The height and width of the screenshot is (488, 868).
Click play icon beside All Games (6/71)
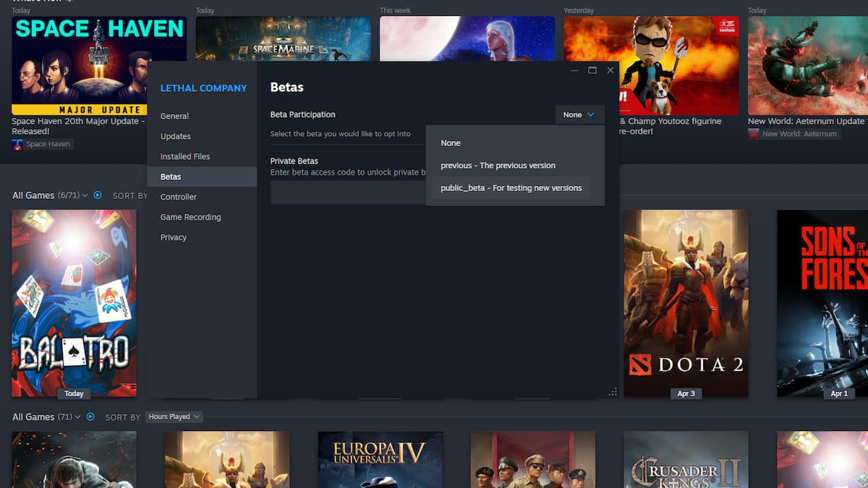point(98,195)
